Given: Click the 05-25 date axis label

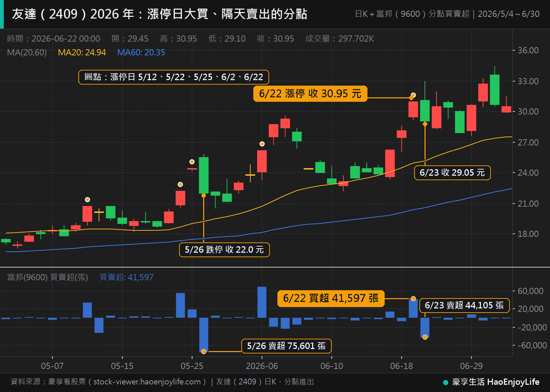Looking at the screenshot, I should 192,366.
